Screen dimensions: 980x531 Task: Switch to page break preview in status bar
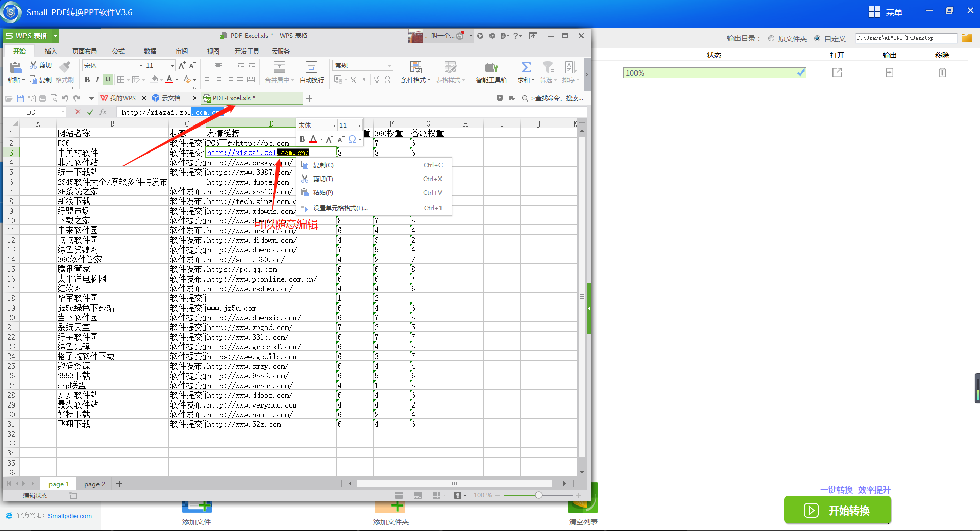(x=418, y=495)
